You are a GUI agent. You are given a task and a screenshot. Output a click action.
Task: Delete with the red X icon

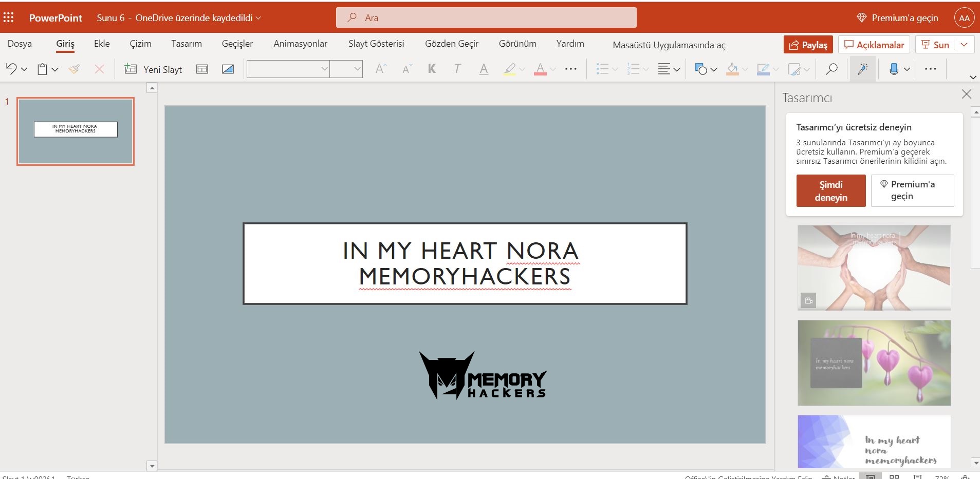100,69
